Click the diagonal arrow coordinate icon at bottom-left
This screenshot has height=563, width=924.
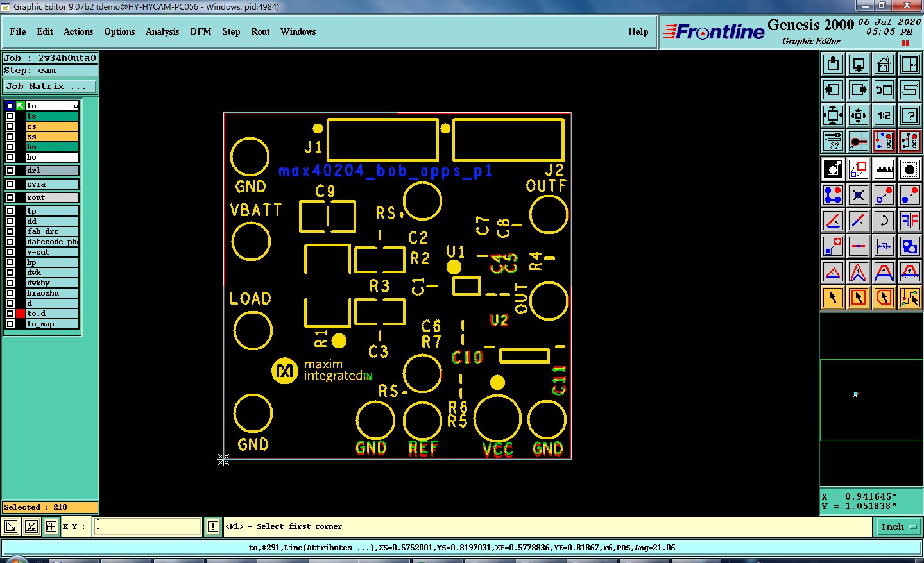(x=11, y=526)
